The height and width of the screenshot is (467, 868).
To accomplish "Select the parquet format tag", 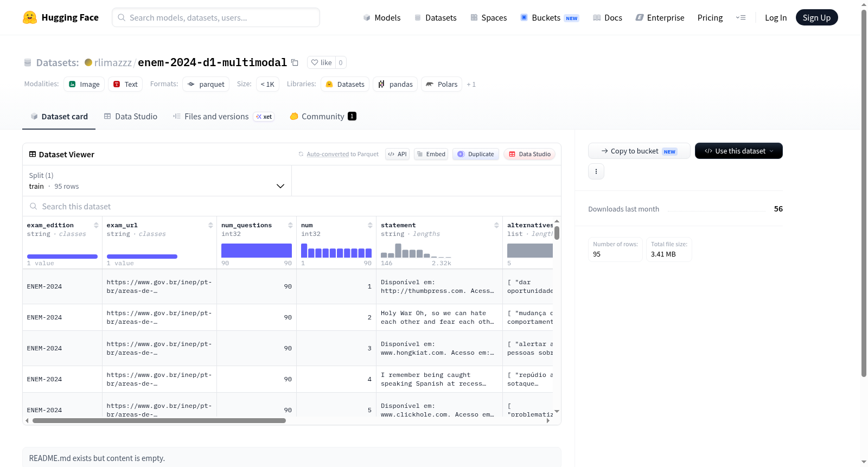I will click(x=206, y=84).
